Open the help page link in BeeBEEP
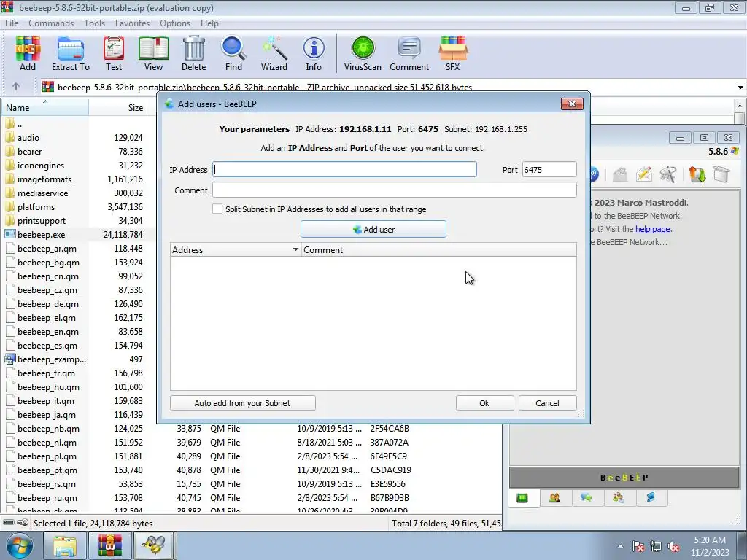 pos(653,229)
